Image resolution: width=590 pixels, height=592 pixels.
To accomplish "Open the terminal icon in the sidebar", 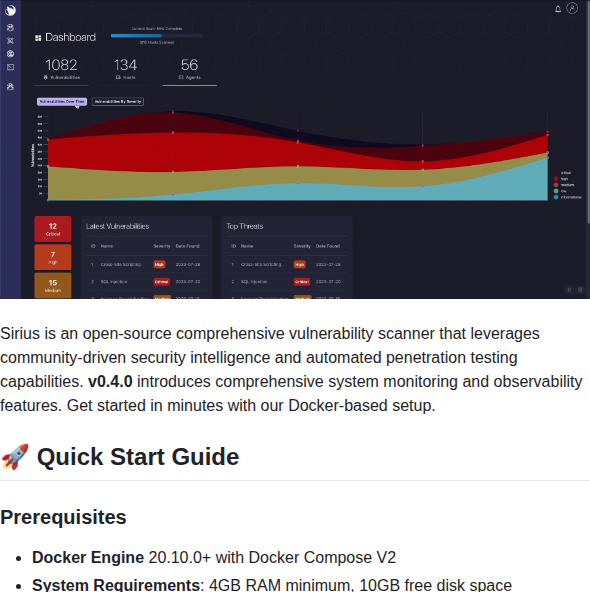I will 11,67.
